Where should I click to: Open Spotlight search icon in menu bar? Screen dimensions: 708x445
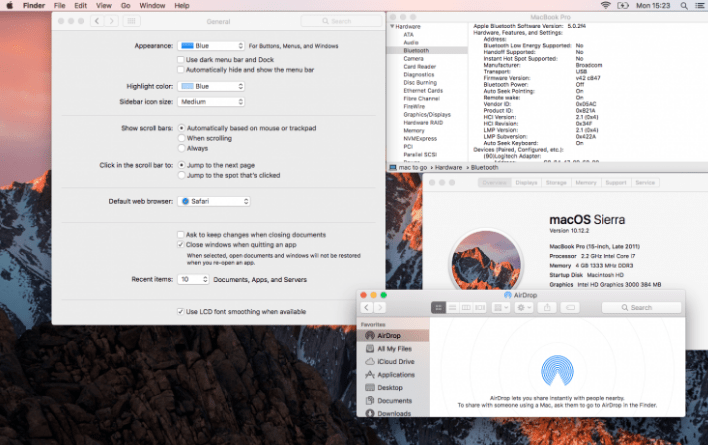click(x=684, y=5)
